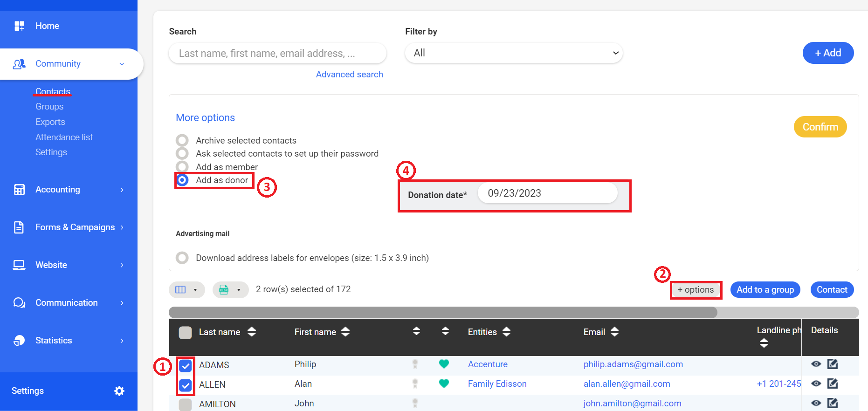Click Add to a group button

[x=765, y=290]
